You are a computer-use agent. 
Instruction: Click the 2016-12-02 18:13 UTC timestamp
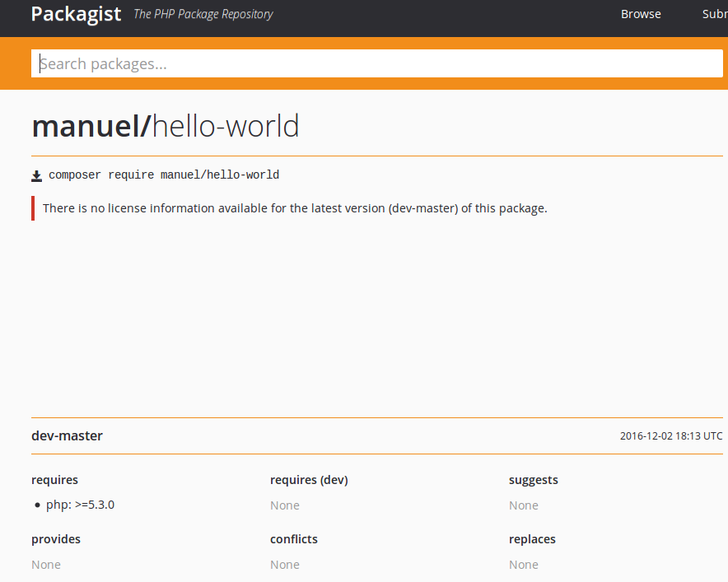click(671, 435)
